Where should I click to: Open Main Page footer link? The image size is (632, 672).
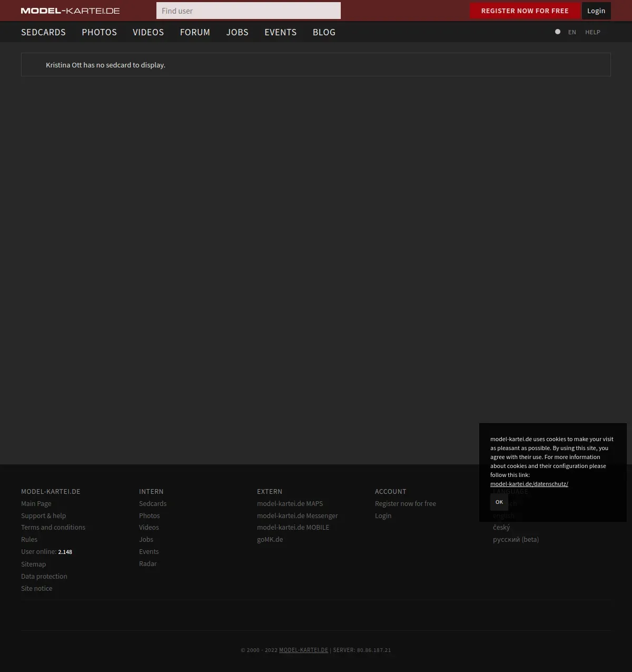(36, 503)
